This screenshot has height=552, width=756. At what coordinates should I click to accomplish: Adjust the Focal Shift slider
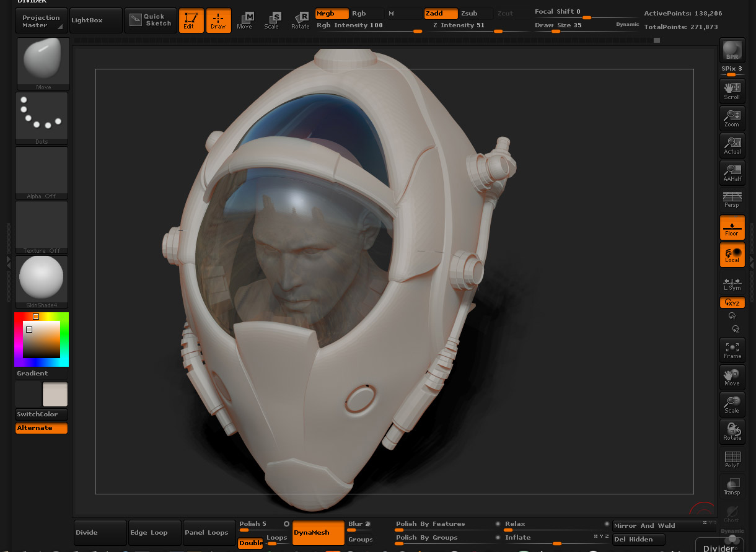[587, 12]
